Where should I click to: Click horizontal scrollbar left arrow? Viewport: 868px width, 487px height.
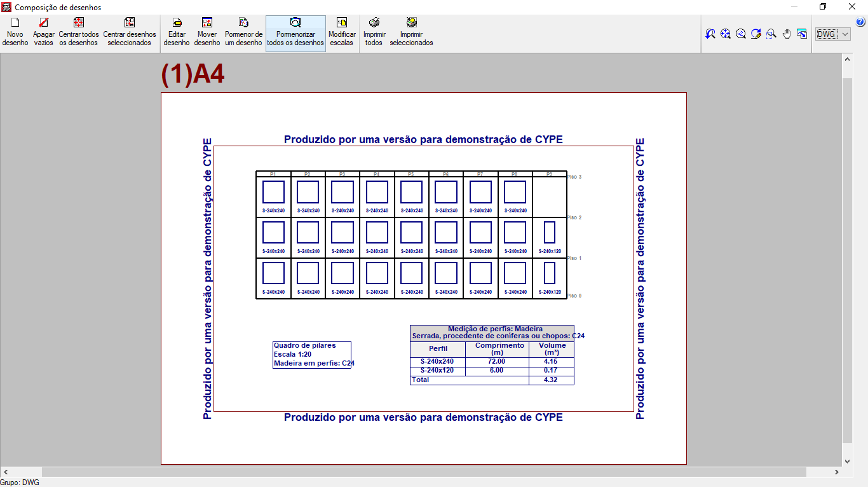click(x=5, y=472)
